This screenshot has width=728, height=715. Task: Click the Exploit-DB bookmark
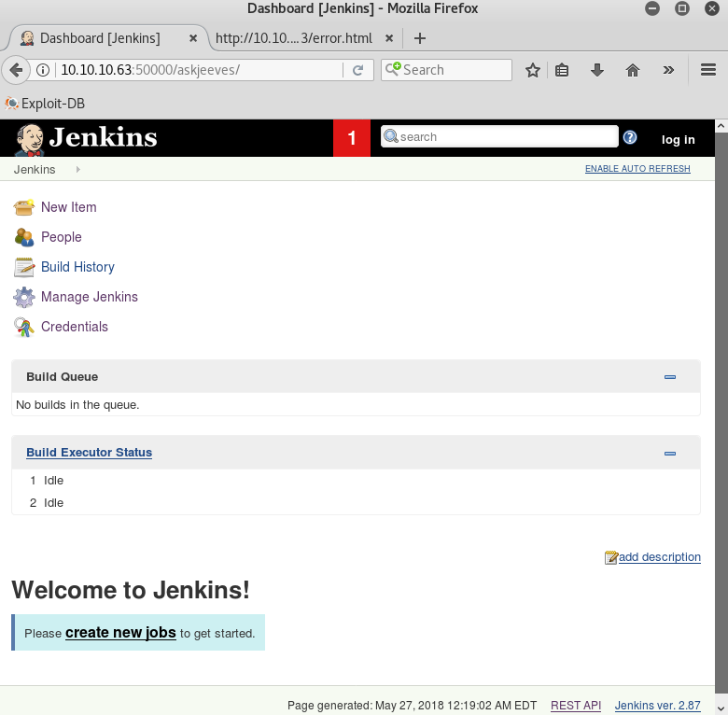(x=45, y=104)
